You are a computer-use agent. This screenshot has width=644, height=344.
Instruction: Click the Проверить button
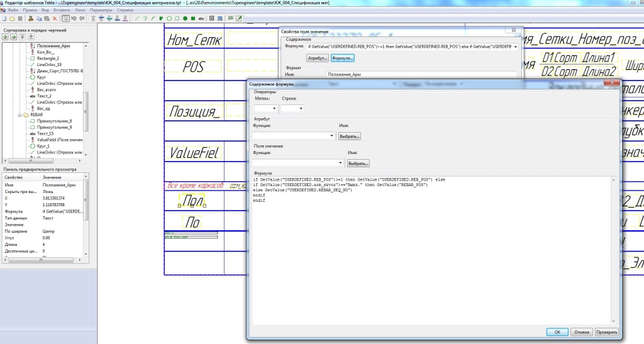point(607,332)
